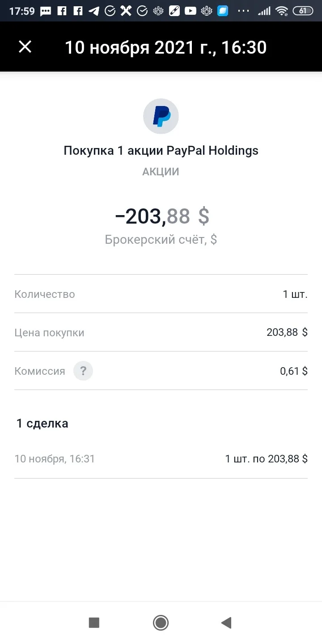Open the commission help question mark
Image resolution: width=322 pixels, height=644 pixels.
click(x=83, y=371)
